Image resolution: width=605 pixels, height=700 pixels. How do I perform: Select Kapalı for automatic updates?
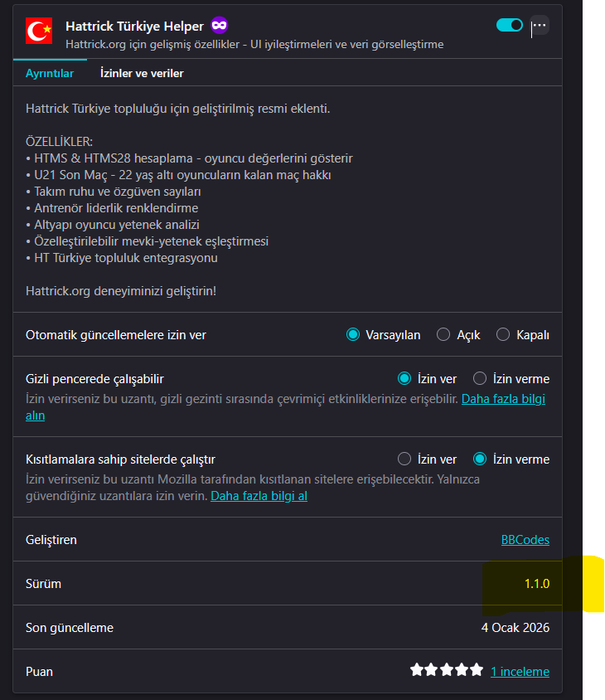503,334
